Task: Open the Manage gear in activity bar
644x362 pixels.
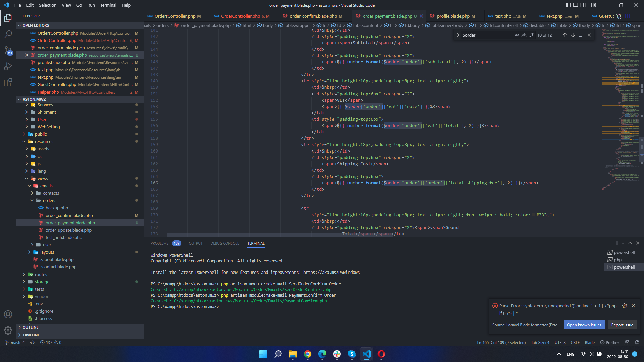Action: click(x=8, y=330)
